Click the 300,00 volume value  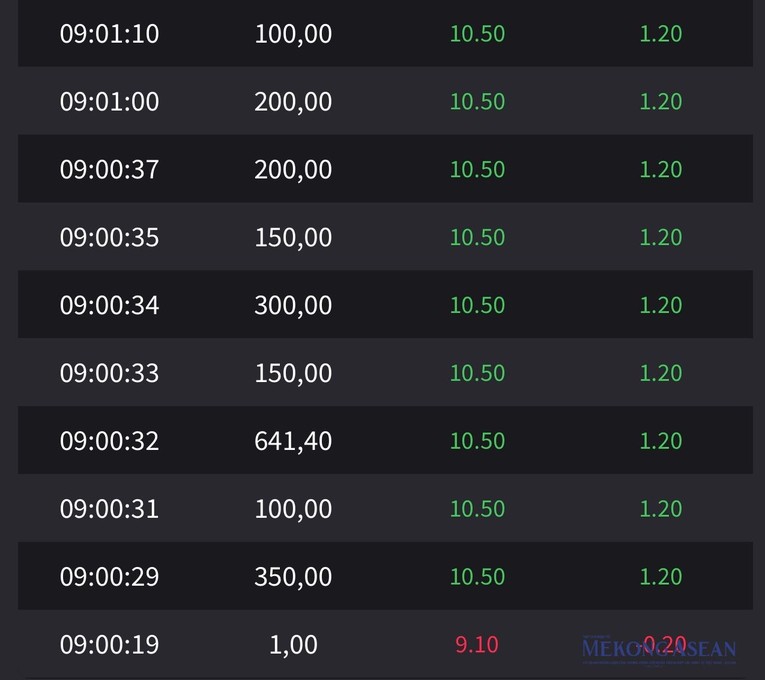click(x=293, y=305)
